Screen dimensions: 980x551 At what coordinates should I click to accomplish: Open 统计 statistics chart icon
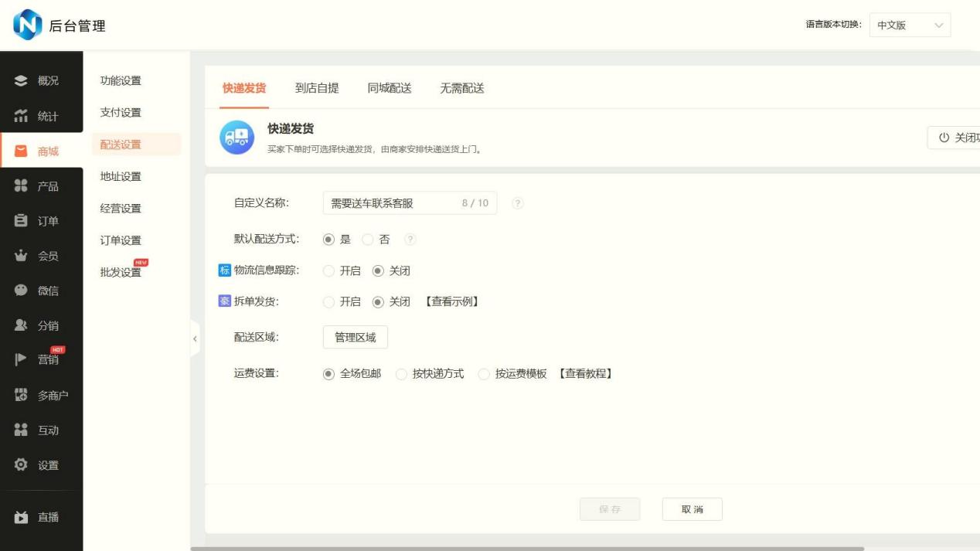click(22, 116)
